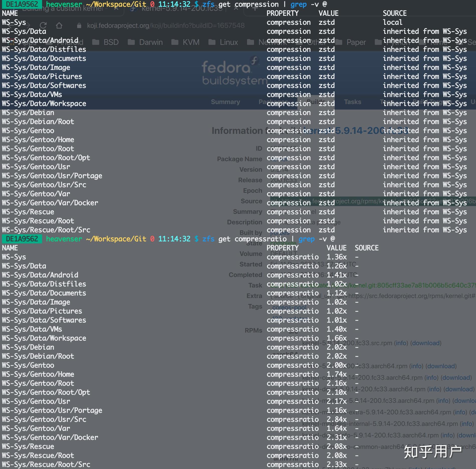
Task: Click the home icon in browser toolbar
Action: click(x=59, y=25)
